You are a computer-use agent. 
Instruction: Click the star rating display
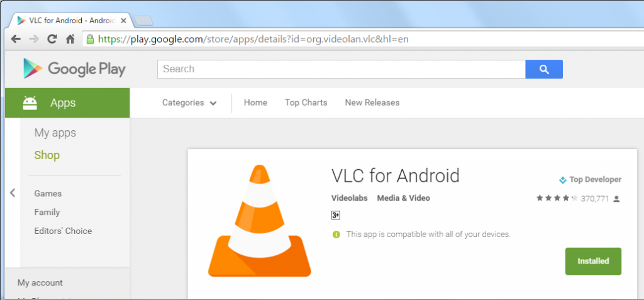click(x=557, y=199)
